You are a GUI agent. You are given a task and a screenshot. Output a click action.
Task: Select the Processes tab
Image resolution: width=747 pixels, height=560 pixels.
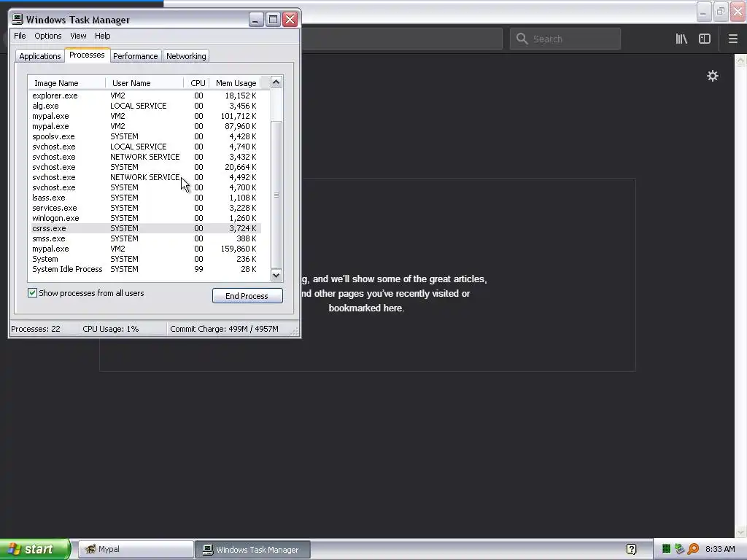pos(87,55)
